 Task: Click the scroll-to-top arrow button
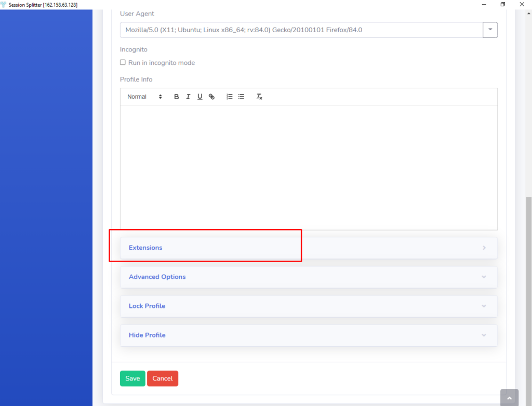[x=509, y=398]
